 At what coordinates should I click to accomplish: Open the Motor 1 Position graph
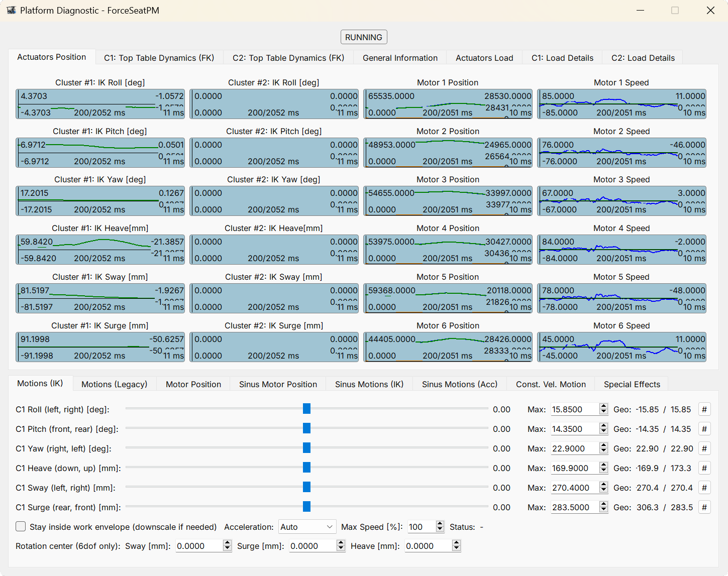click(x=448, y=104)
